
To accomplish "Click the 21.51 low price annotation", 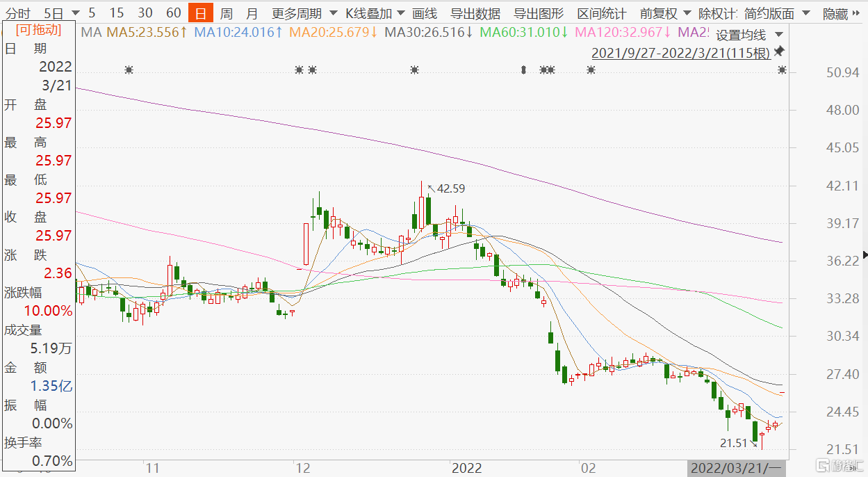I will pyautogui.click(x=733, y=443).
